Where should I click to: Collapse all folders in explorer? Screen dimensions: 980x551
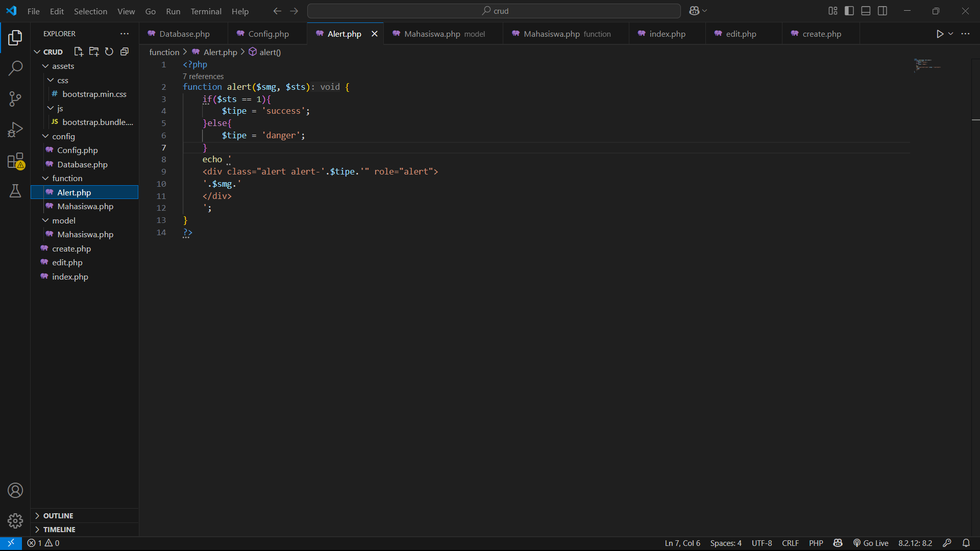124,52
